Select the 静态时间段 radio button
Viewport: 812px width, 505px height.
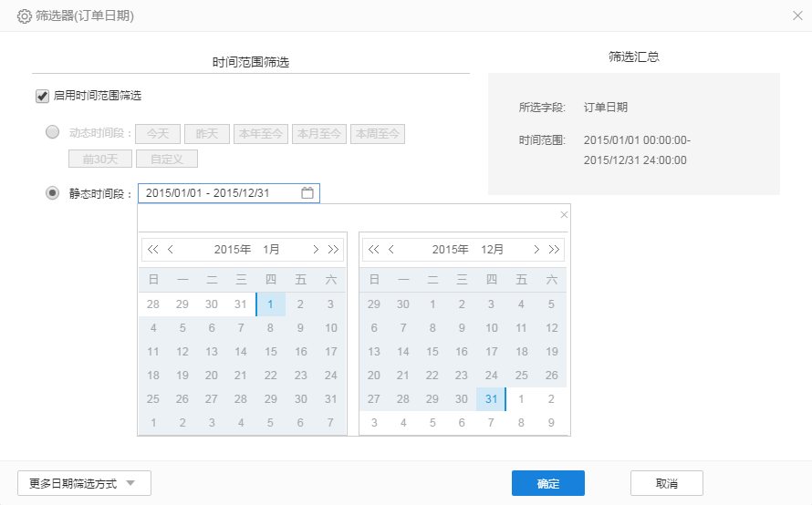[53, 193]
